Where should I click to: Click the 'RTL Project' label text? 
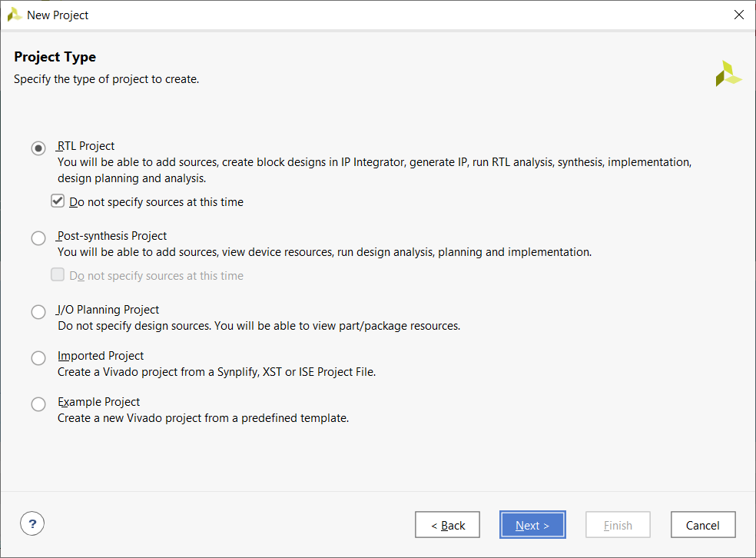[86, 146]
